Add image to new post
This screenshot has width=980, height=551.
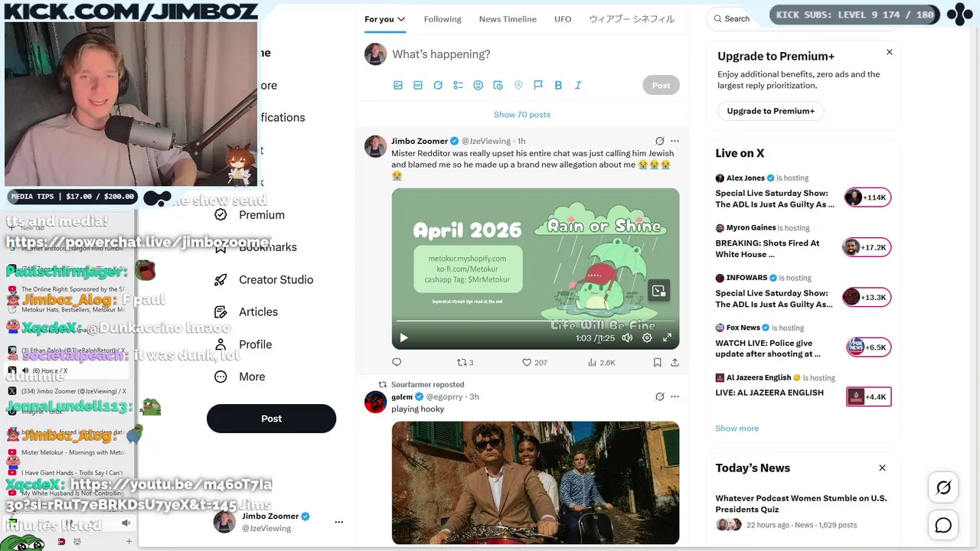[398, 85]
